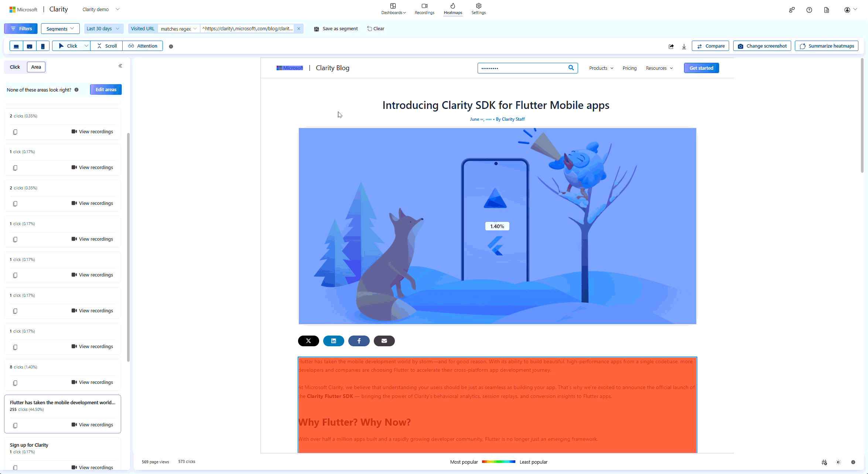
Task: Switch to the Scroll heatmap type
Action: coord(107,46)
